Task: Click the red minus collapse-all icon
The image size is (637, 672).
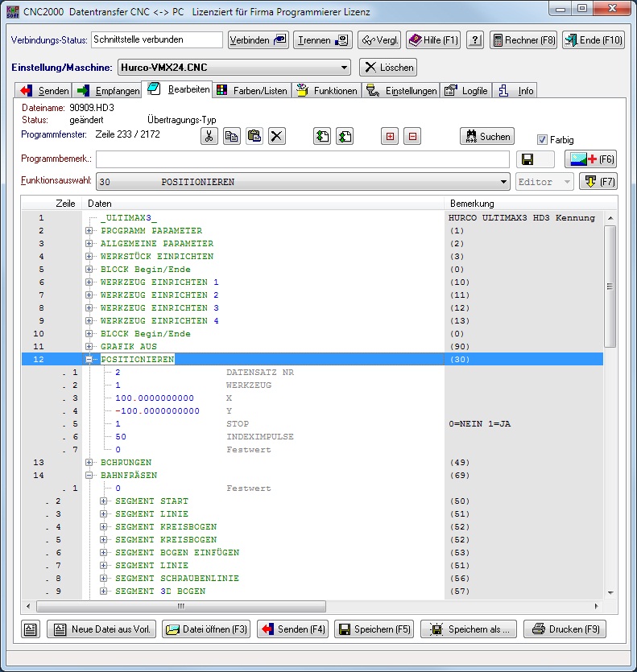Action: (412, 137)
